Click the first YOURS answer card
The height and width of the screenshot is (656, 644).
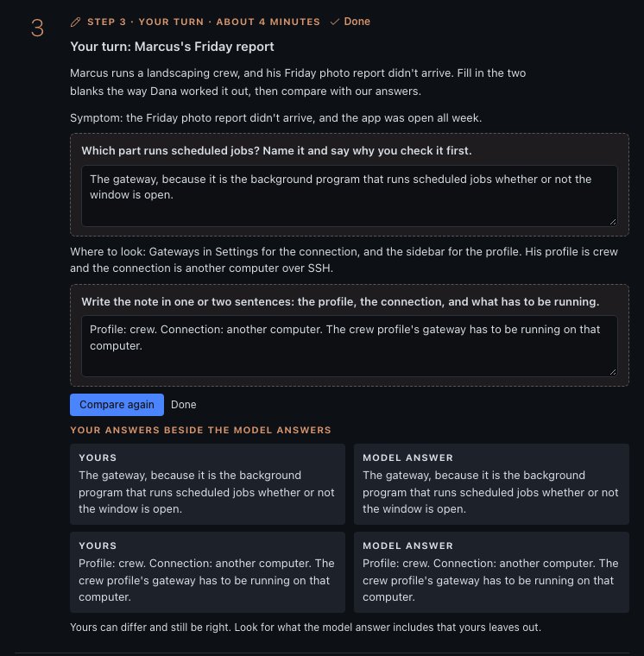207,484
